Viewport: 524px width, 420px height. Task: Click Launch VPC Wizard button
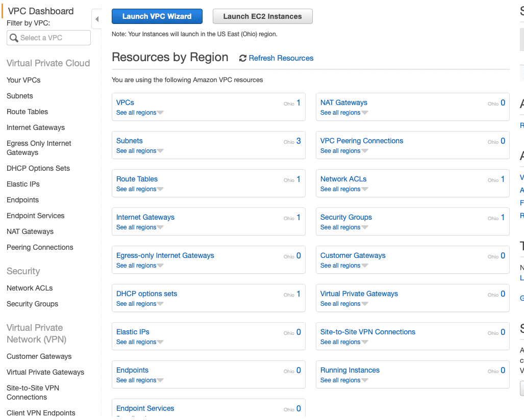tap(157, 16)
